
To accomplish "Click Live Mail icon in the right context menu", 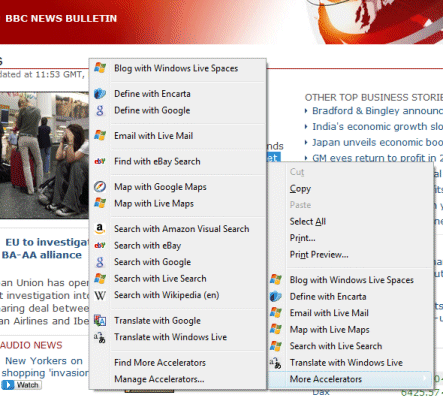I will [276, 313].
